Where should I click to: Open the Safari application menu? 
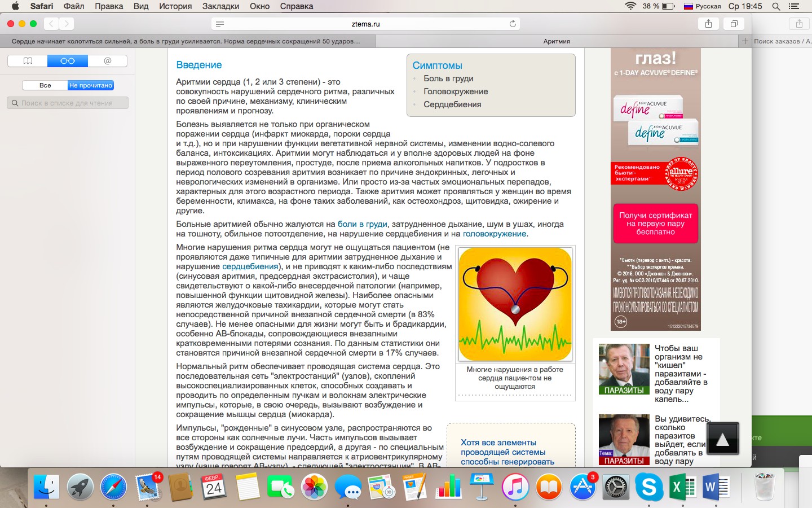[42, 6]
